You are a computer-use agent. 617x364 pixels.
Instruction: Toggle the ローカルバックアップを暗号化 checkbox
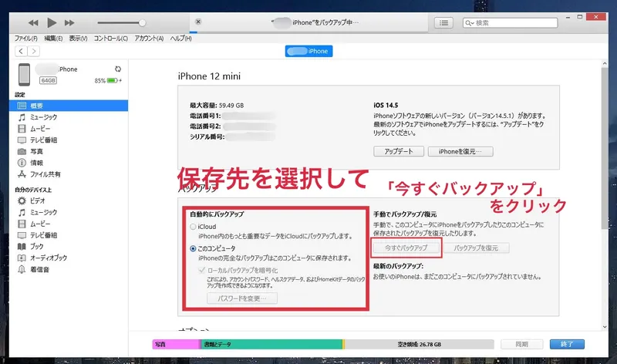pos(203,271)
